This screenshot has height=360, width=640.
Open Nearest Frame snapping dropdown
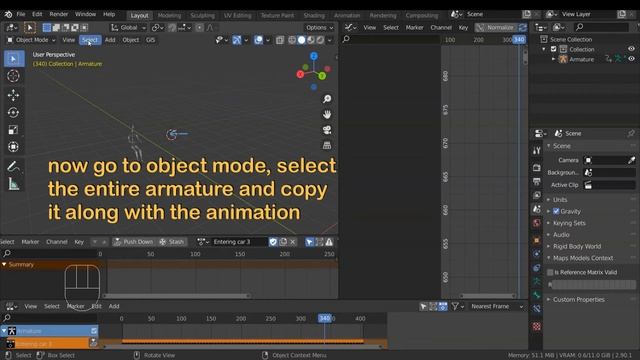[x=496, y=307]
